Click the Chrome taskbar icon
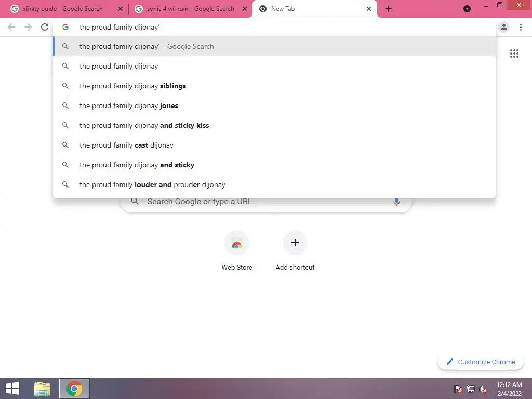The width and height of the screenshot is (532, 399). coord(74,389)
